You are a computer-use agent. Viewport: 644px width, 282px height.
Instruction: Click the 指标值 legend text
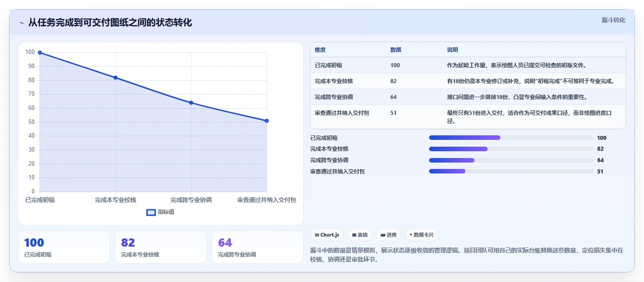coord(166,212)
